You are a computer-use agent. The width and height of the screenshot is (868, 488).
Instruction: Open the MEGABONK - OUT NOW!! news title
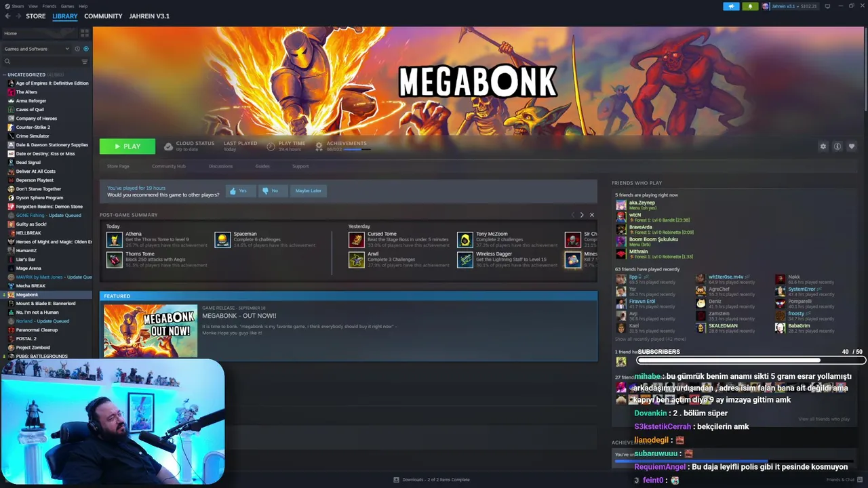click(239, 316)
